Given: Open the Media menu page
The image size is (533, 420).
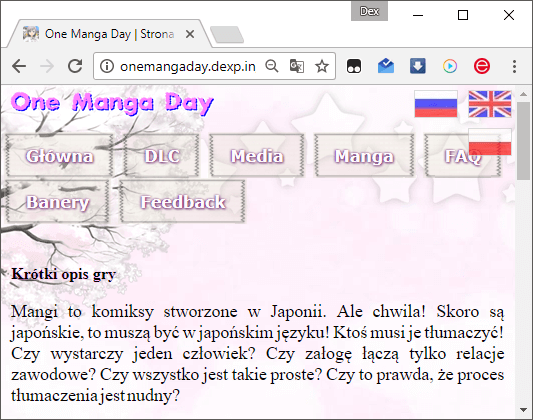Looking at the screenshot, I should click(257, 156).
